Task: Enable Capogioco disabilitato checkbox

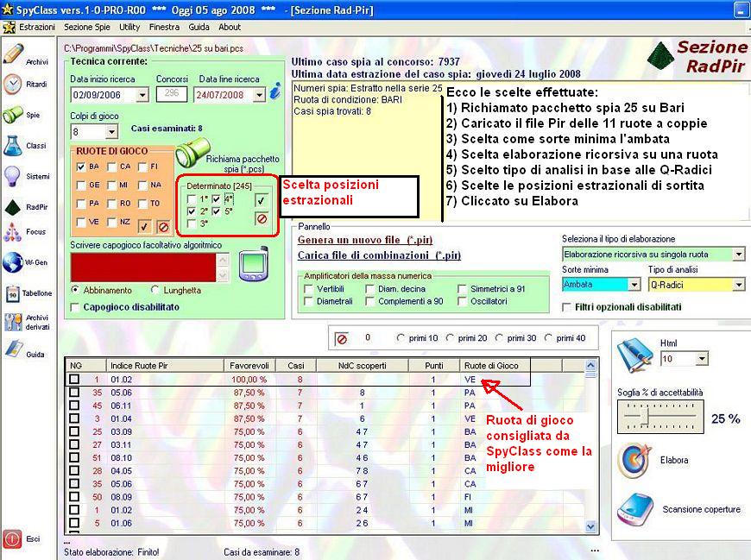Action: 75,307
